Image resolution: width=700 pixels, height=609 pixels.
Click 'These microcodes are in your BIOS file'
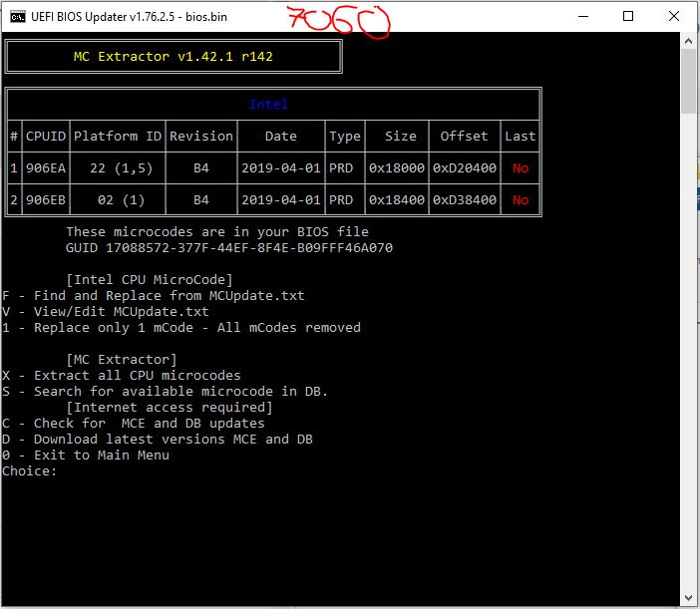[217, 232]
